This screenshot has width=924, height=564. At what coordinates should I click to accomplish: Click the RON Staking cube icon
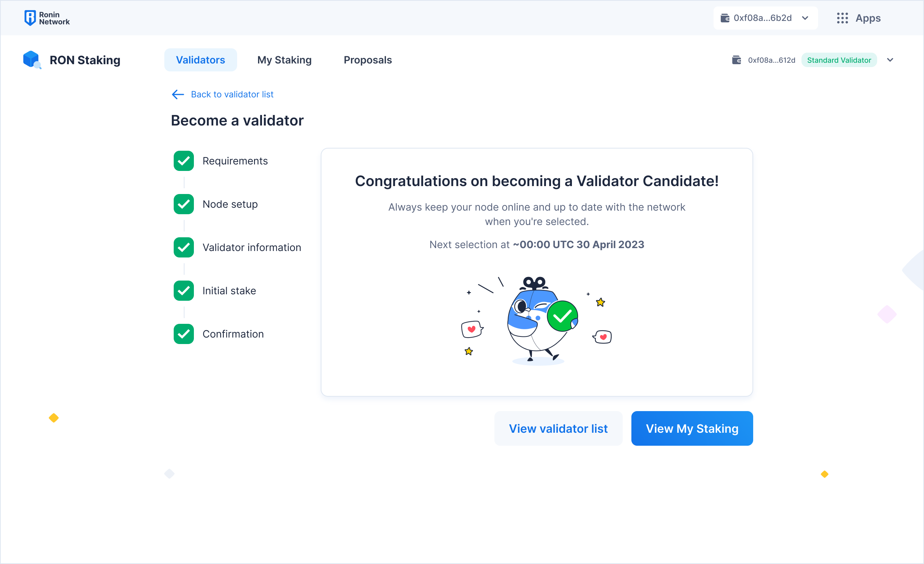point(31,60)
